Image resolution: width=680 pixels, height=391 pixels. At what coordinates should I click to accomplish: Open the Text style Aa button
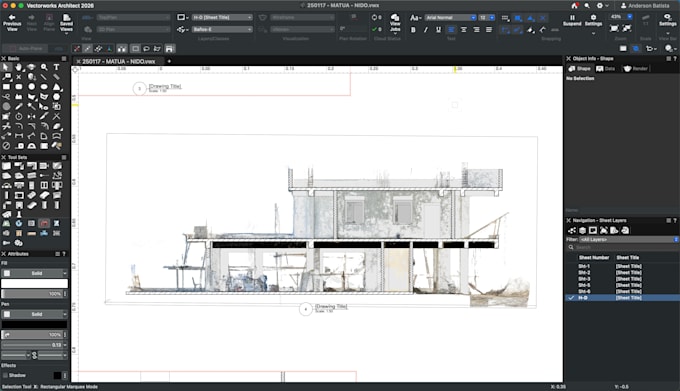tap(415, 18)
